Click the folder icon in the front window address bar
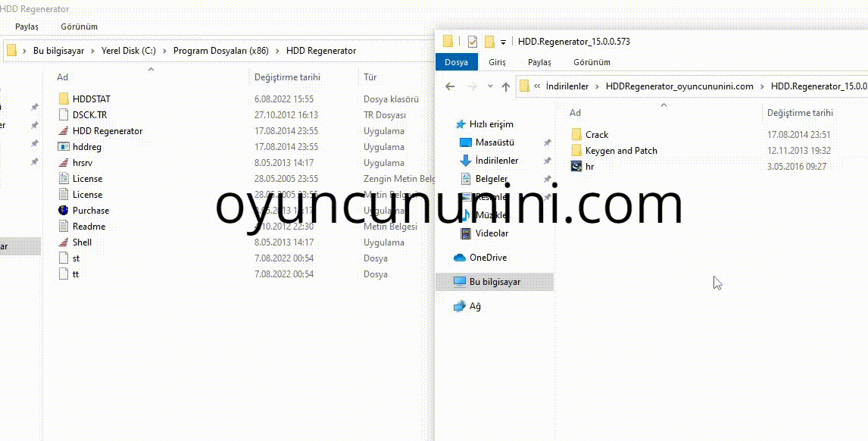The image size is (868, 441). click(x=524, y=86)
